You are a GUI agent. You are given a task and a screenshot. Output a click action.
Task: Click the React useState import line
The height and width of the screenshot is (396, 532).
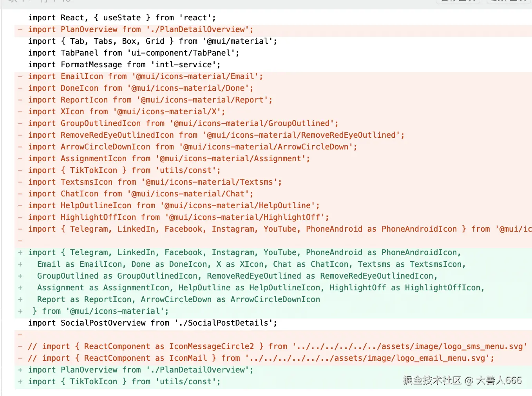[121, 18]
